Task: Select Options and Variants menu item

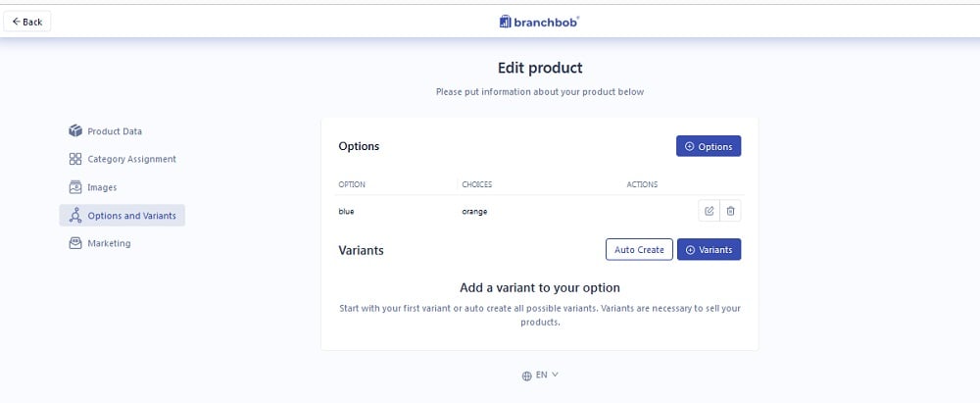Action: point(122,216)
